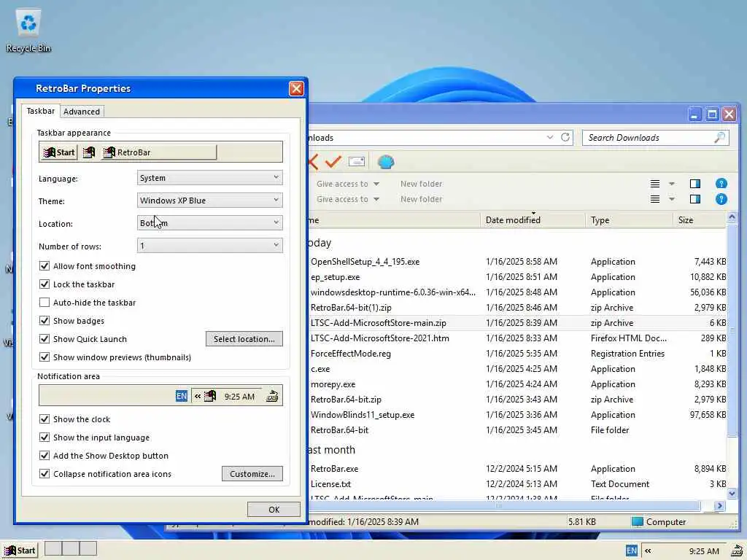The height and width of the screenshot is (560, 747).
Task: Click the Select location... button
Action: (x=244, y=339)
